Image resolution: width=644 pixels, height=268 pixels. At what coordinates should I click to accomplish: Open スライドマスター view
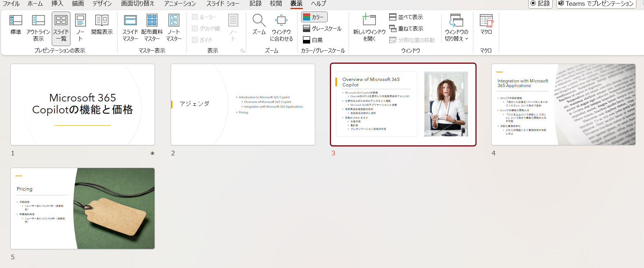click(130, 28)
